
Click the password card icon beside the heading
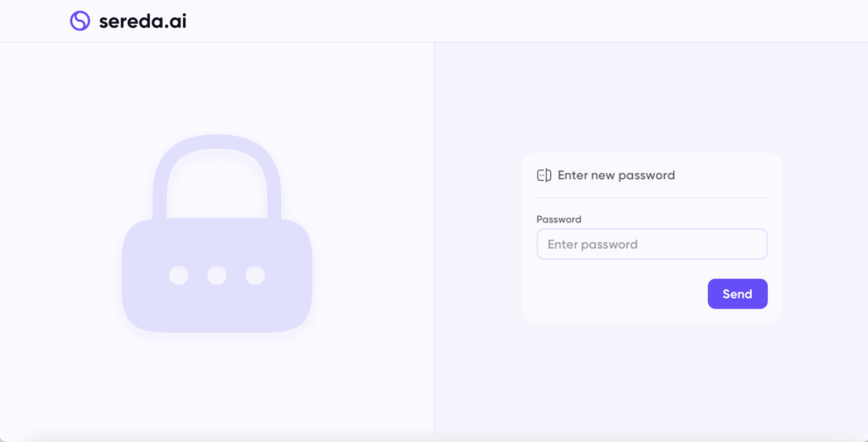(544, 176)
